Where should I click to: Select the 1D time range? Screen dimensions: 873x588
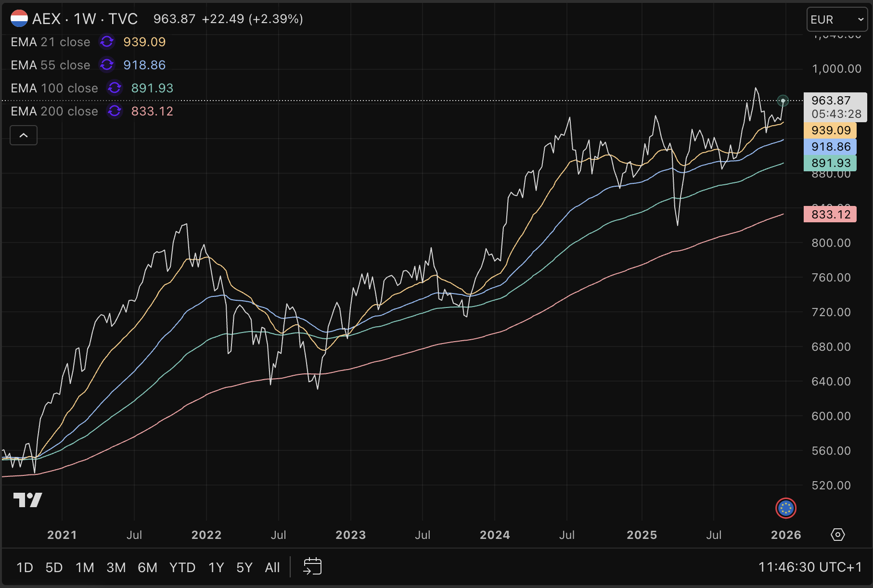(x=25, y=568)
